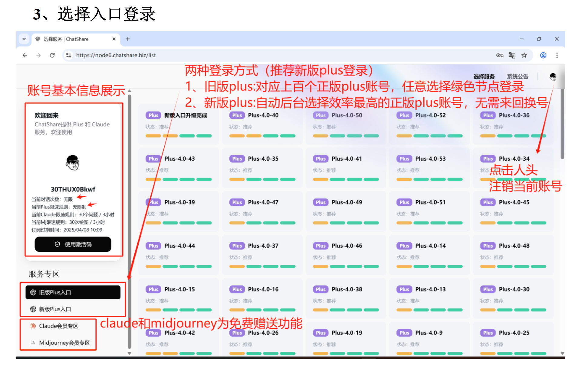Open the Chrome three-dot menu

557,55
